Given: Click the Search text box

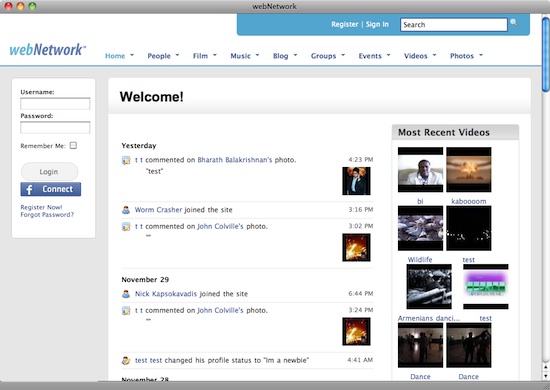Looking at the screenshot, I should point(454,25).
